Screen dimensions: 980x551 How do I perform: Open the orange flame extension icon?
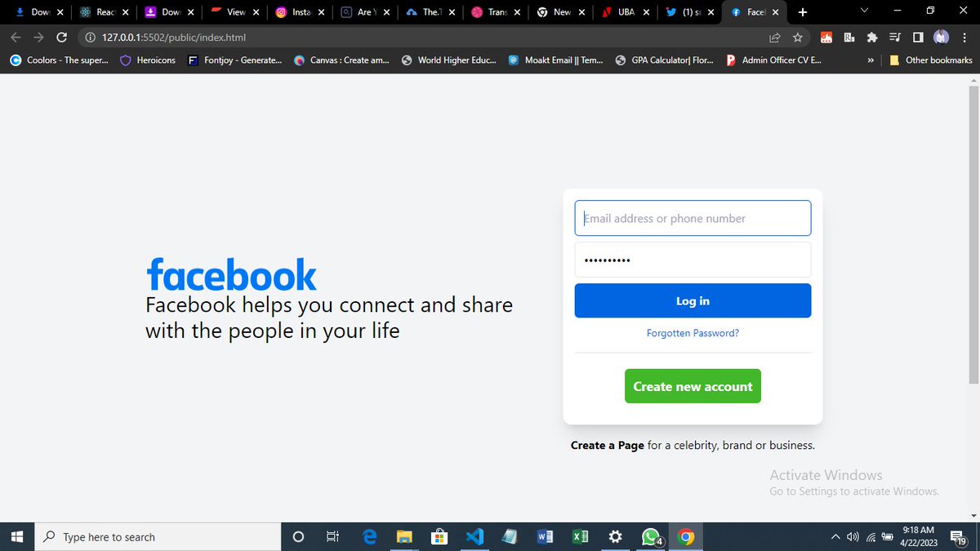pos(826,38)
